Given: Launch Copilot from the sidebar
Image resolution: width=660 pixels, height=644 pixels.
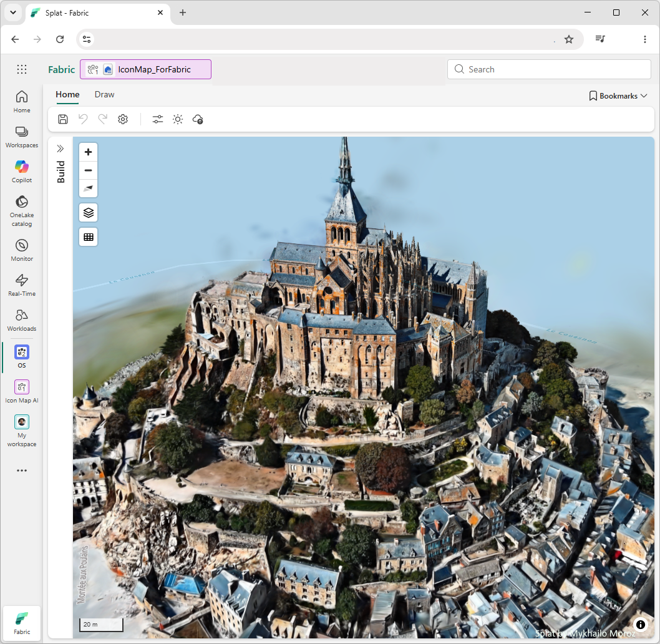Looking at the screenshot, I should 22,172.
